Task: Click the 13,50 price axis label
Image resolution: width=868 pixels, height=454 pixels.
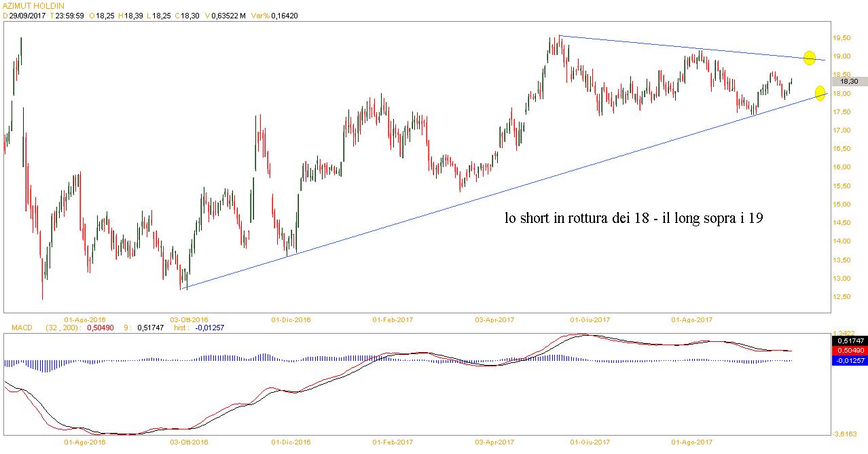Action: (x=842, y=259)
